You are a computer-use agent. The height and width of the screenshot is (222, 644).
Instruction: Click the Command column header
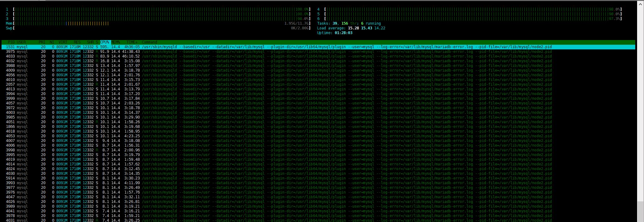pyautogui.click(x=149, y=42)
